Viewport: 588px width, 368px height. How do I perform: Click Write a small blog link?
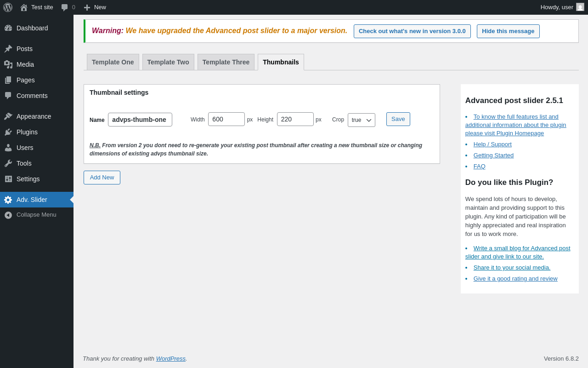pos(518,253)
